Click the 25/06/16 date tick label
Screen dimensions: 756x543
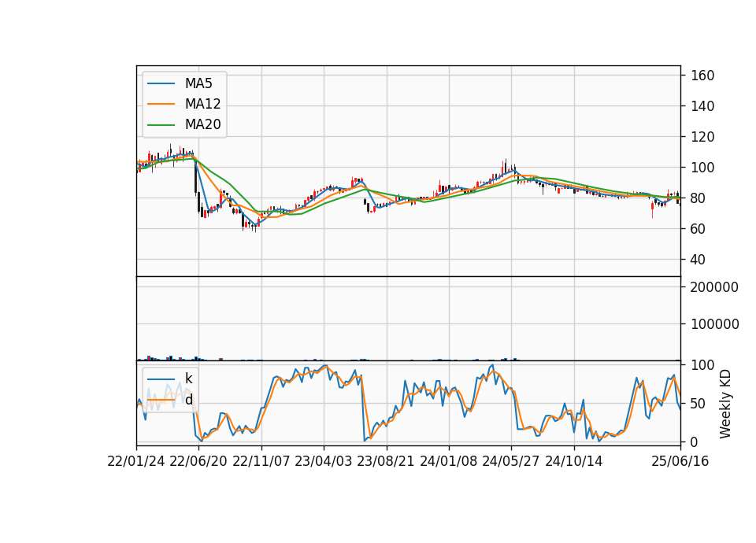tap(680, 462)
